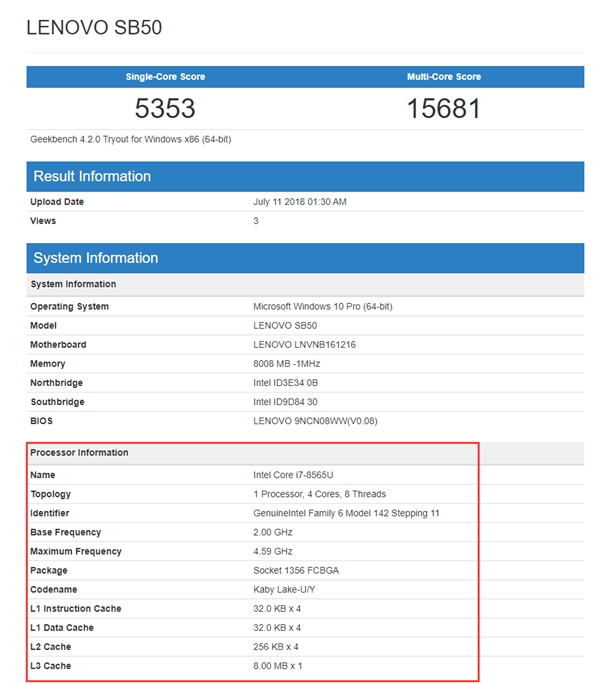
Task: Click the L1 Instruction Cache label
Action: point(75,609)
